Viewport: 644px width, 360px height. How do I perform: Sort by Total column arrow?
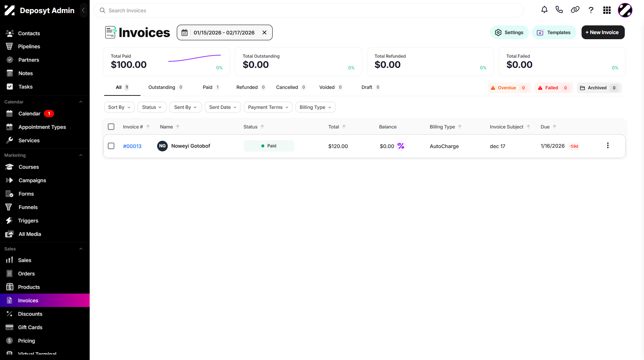click(x=344, y=127)
